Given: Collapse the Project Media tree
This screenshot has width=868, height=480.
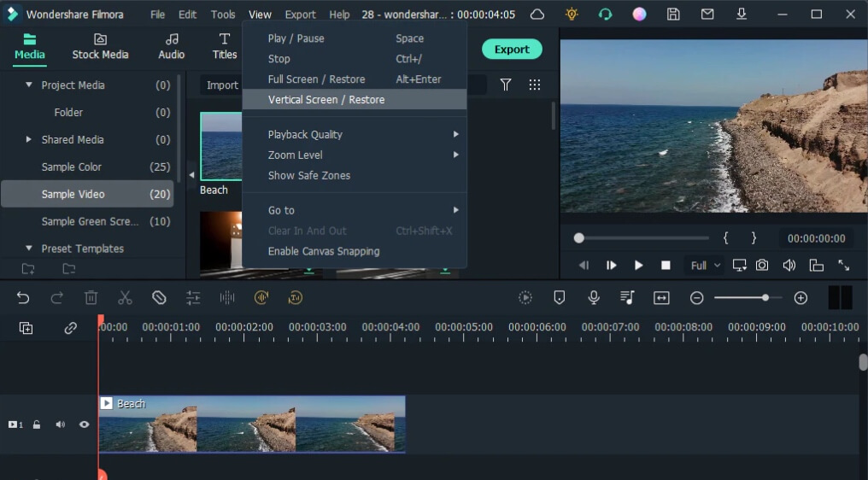Looking at the screenshot, I should (29, 85).
